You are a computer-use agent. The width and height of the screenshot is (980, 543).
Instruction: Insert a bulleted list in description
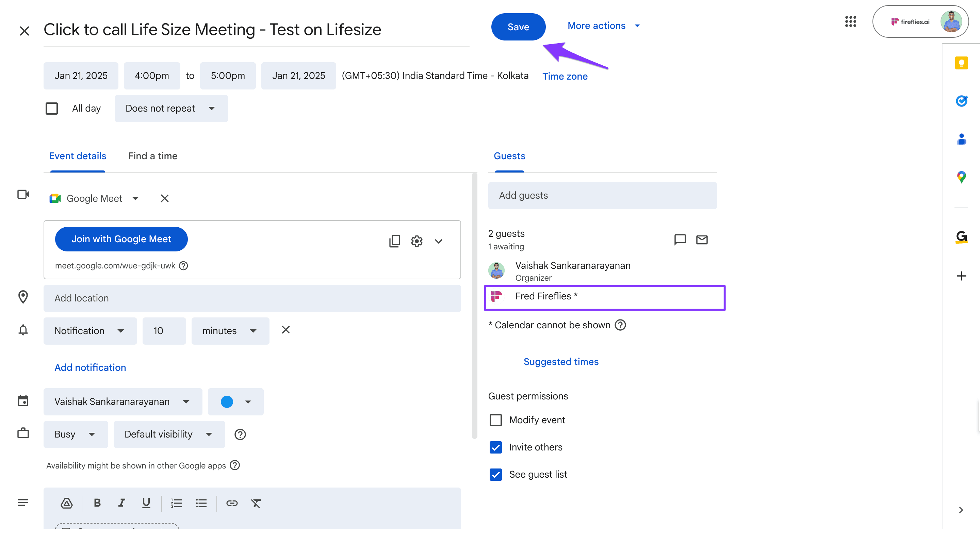pos(201,503)
